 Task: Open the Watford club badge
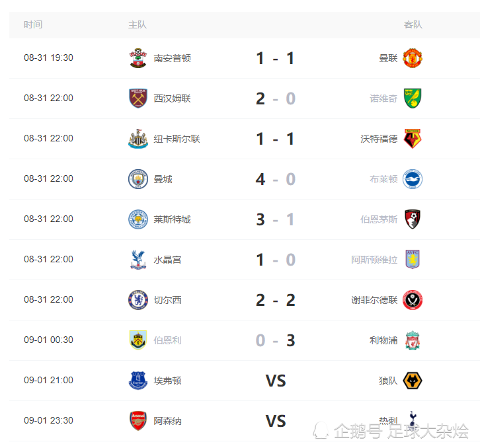coord(413,139)
